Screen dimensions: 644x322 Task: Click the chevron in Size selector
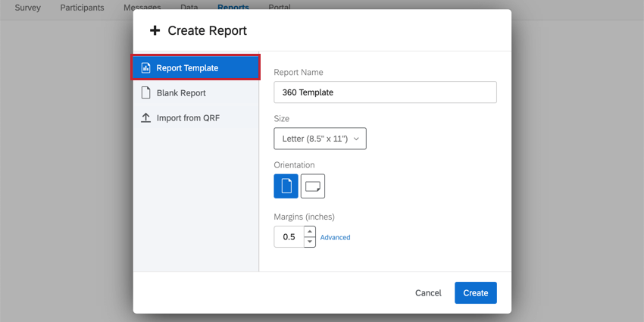pyautogui.click(x=357, y=139)
